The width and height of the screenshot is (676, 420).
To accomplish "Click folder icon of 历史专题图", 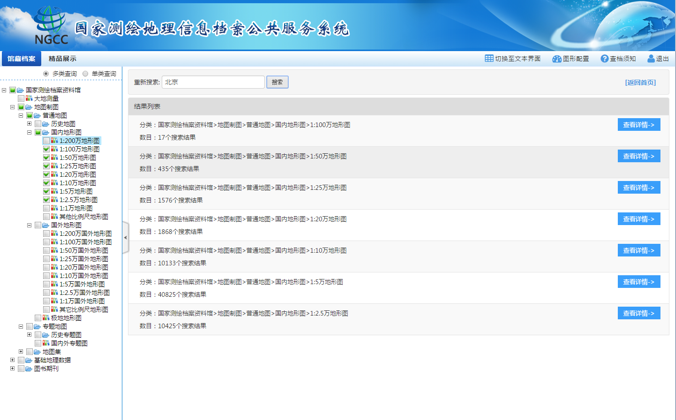I will click(x=46, y=335).
